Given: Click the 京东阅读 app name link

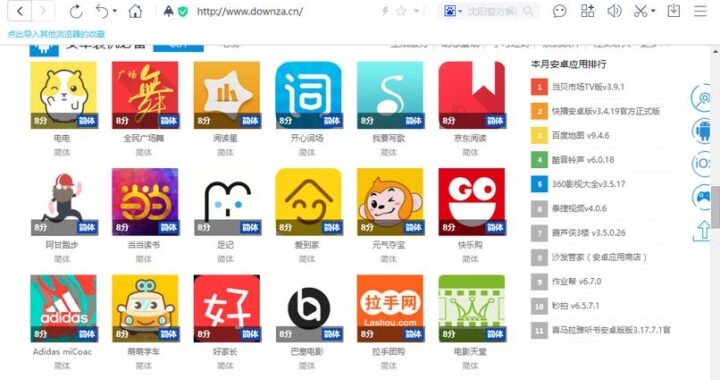Looking at the screenshot, I should coord(470,138).
